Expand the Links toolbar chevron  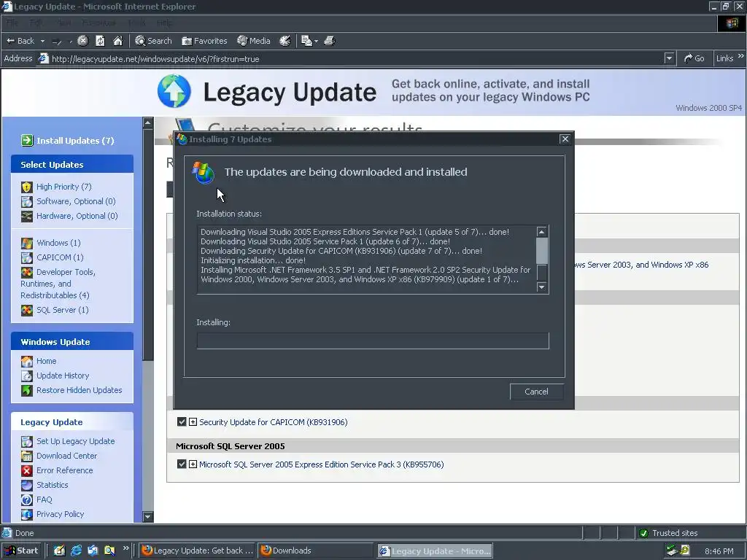click(741, 56)
